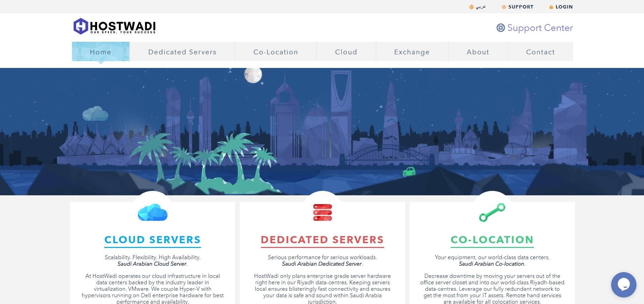Click the LOGIN link

pyautogui.click(x=564, y=7)
